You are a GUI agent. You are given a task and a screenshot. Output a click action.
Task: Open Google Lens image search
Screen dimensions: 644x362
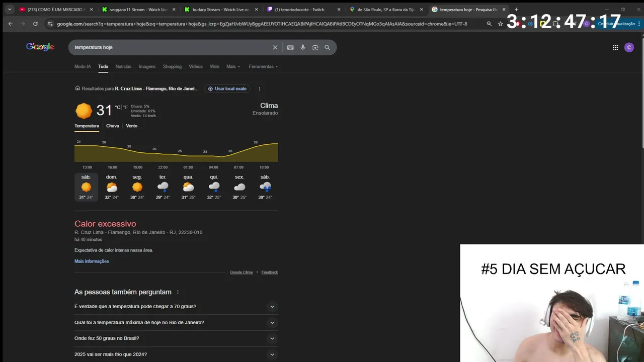[315, 47]
